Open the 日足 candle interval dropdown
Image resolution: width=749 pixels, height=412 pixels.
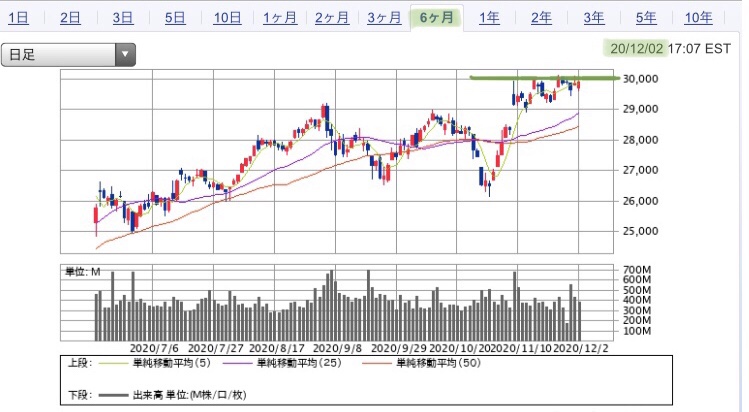pyautogui.click(x=68, y=54)
